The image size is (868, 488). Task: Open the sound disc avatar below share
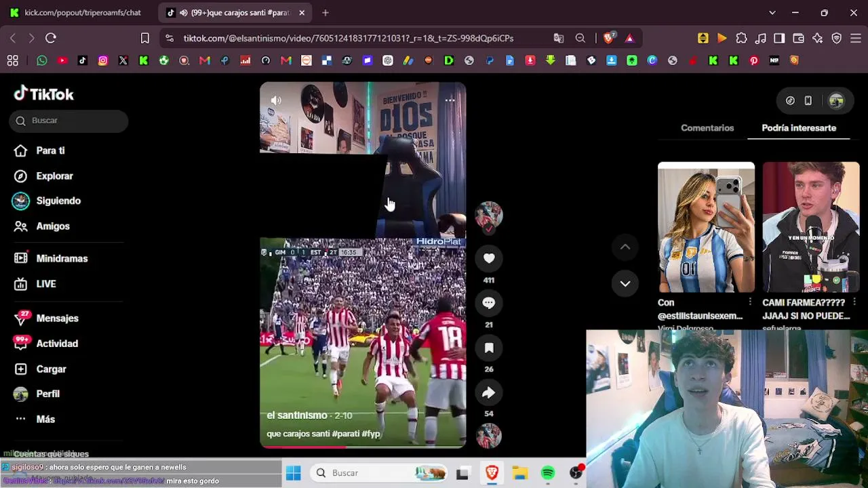[x=489, y=436]
